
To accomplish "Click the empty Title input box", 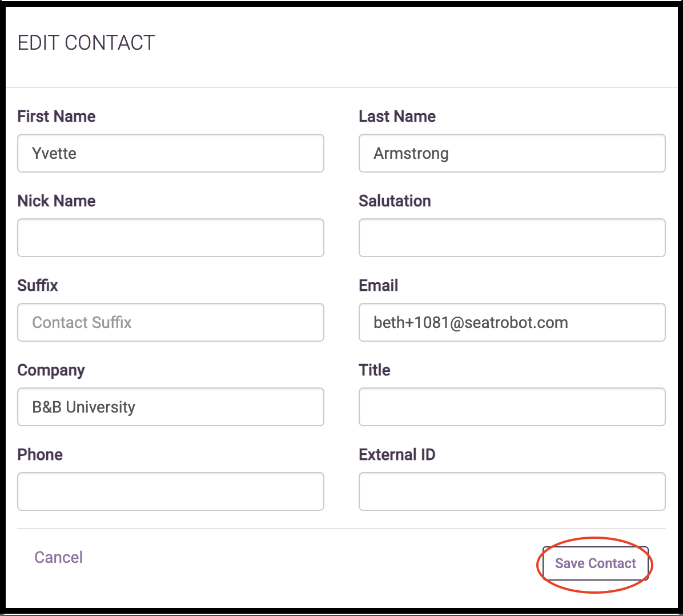I will [x=512, y=407].
